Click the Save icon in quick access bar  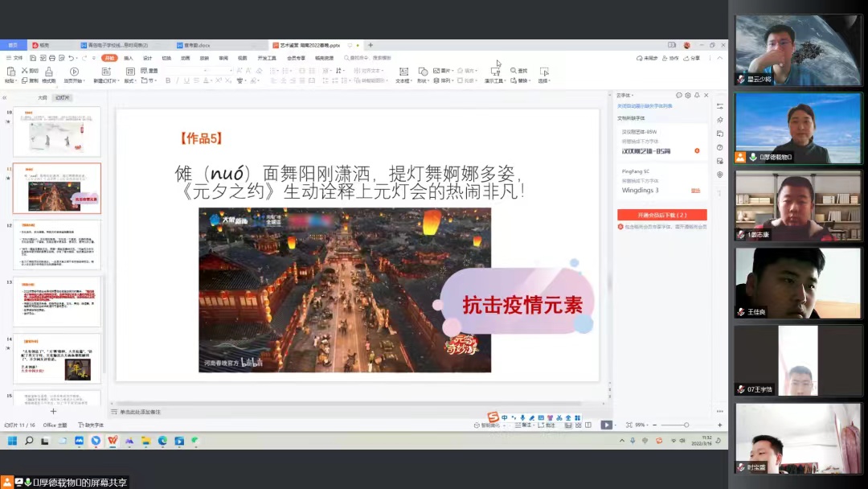pos(33,58)
